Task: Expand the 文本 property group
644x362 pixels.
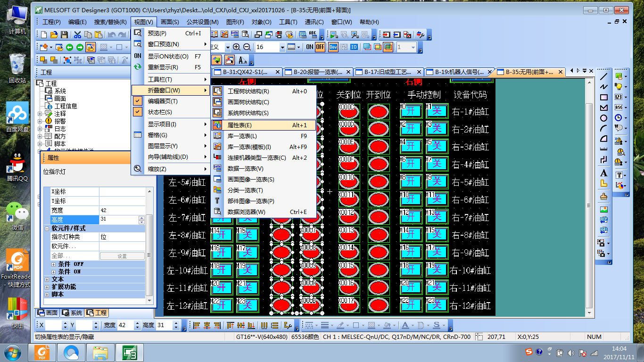Action: tap(47, 280)
